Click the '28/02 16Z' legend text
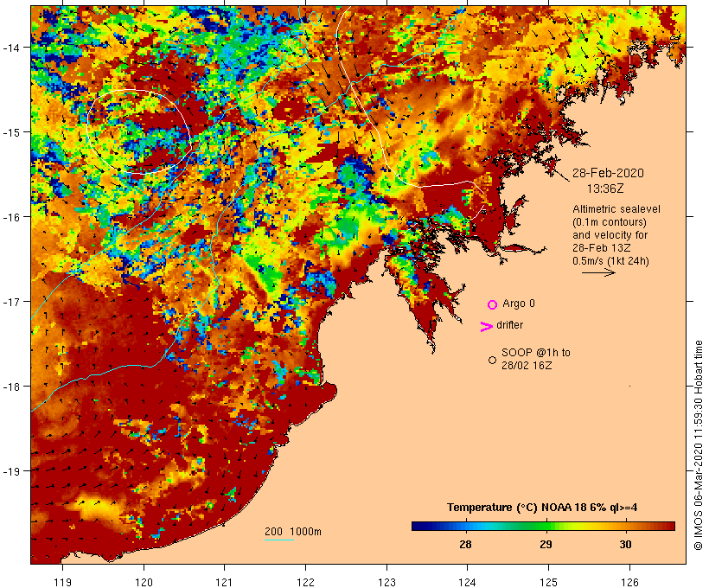The width and height of the screenshot is (709, 588). 527,366
